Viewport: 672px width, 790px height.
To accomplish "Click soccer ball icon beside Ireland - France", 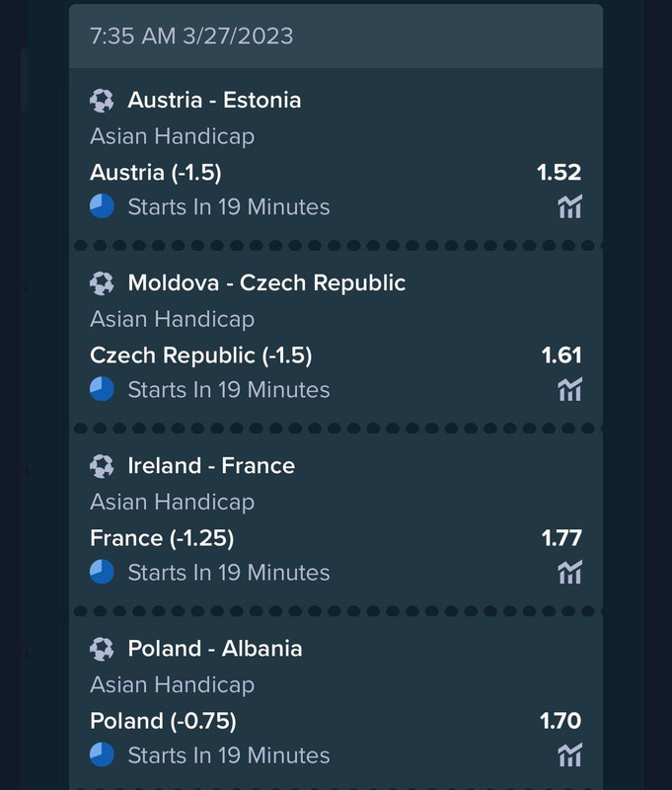I will (102, 466).
